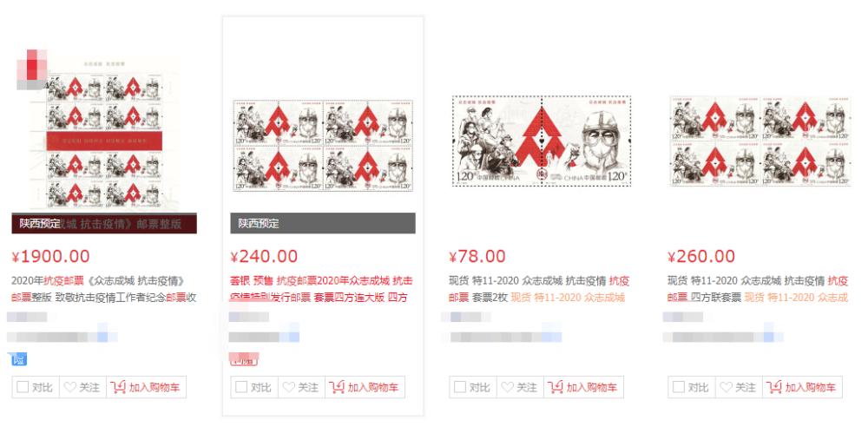
Task: Click the 关注 heart icon under the ¥1900.00 item
Action: click(69, 387)
